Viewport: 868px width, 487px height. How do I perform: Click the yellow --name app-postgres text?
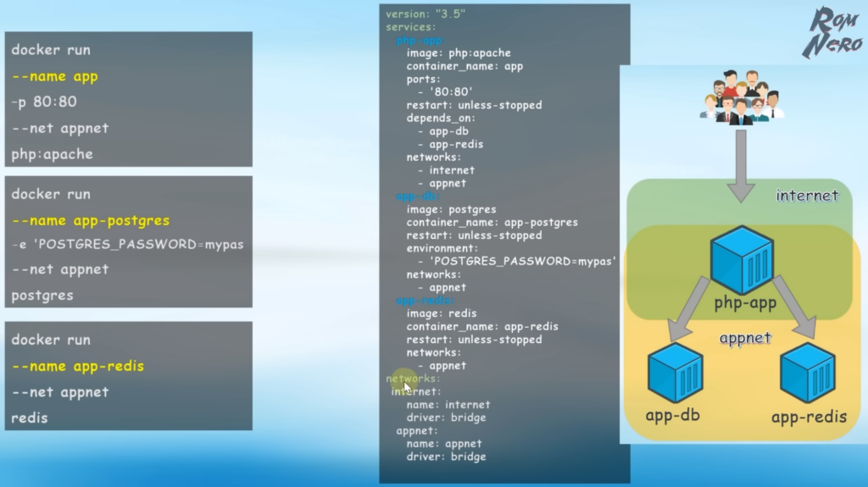(91, 220)
